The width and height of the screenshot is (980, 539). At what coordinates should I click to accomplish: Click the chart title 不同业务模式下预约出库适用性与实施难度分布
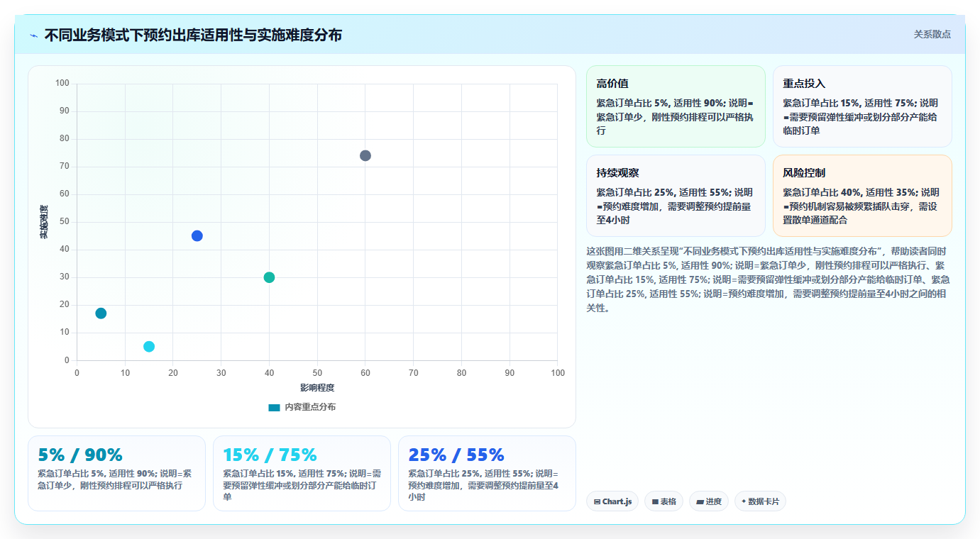pyautogui.click(x=193, y=35)
